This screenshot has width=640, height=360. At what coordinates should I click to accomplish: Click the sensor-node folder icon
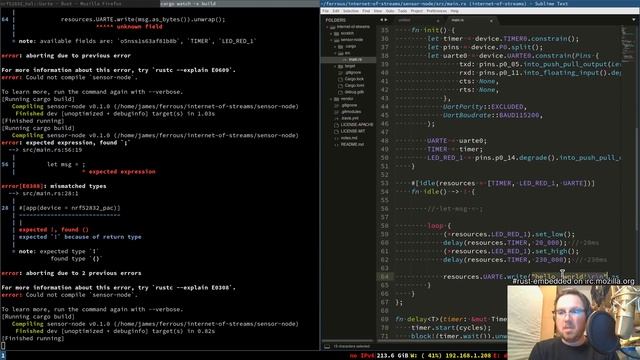pyautogui.click(x=337, y=40)
